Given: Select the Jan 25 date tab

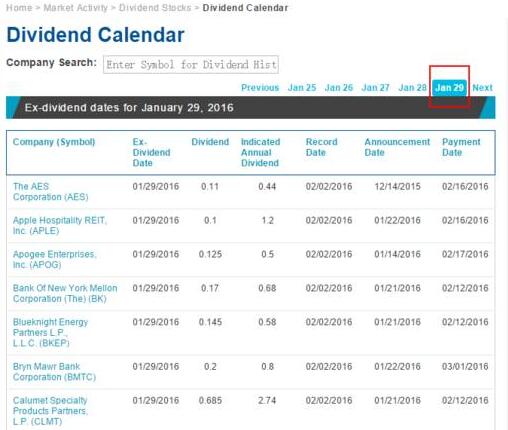Looking at the screenshot, I should coord(302,88).
